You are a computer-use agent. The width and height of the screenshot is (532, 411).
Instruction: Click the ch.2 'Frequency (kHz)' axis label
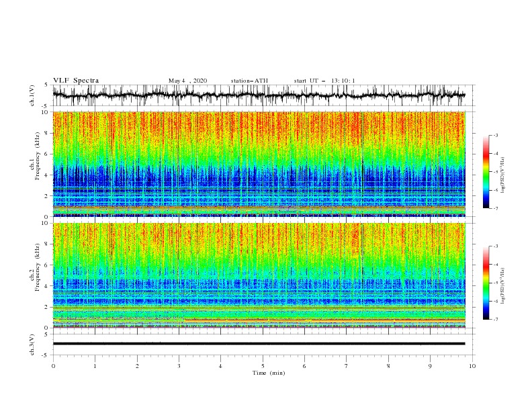(38, 267)
